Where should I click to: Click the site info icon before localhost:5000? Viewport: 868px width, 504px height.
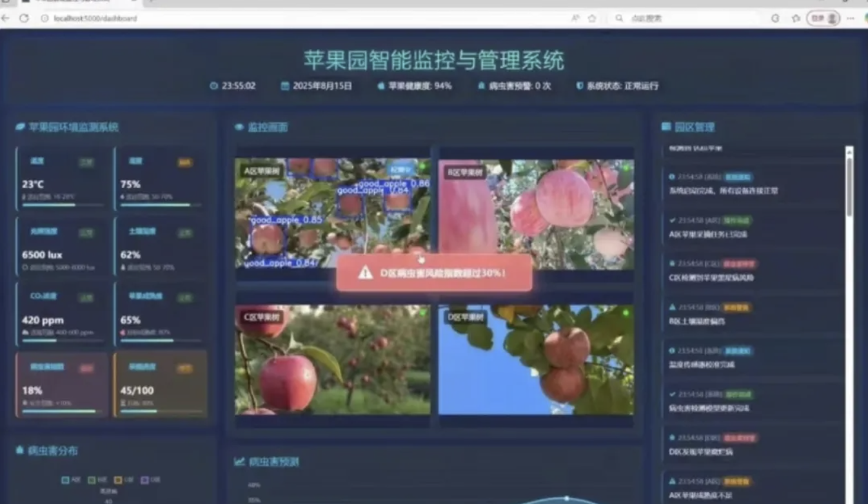pyautogui.click(x=44, y=18)
